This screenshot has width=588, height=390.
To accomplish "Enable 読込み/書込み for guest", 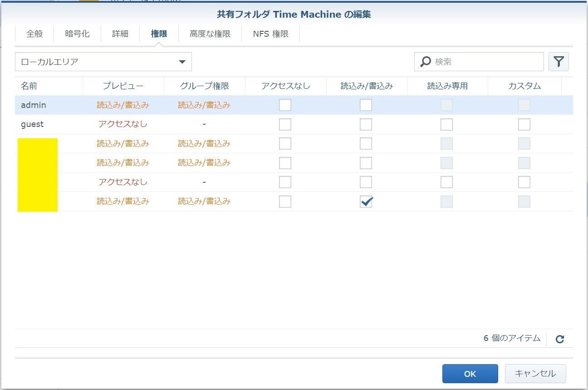I will tap(366, 124).
